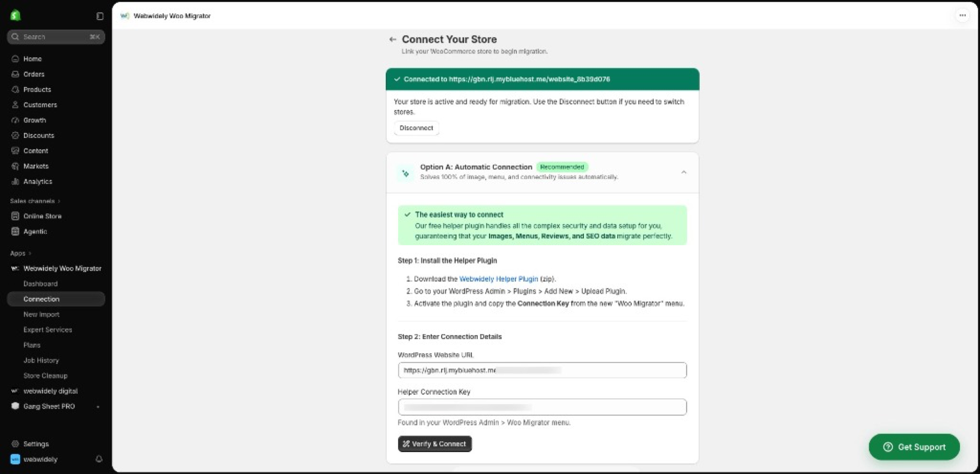
Task: Click the Products tag icon
Action: pos(15,89)
